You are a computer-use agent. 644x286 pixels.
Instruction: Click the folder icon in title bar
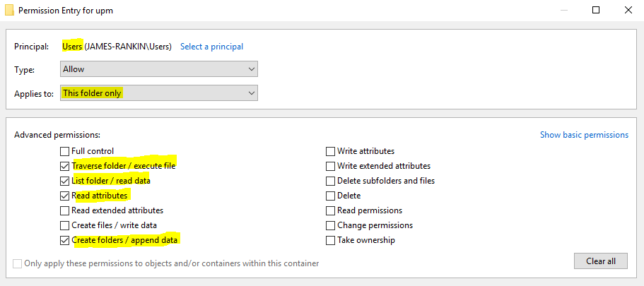click(x=9, y=10)
